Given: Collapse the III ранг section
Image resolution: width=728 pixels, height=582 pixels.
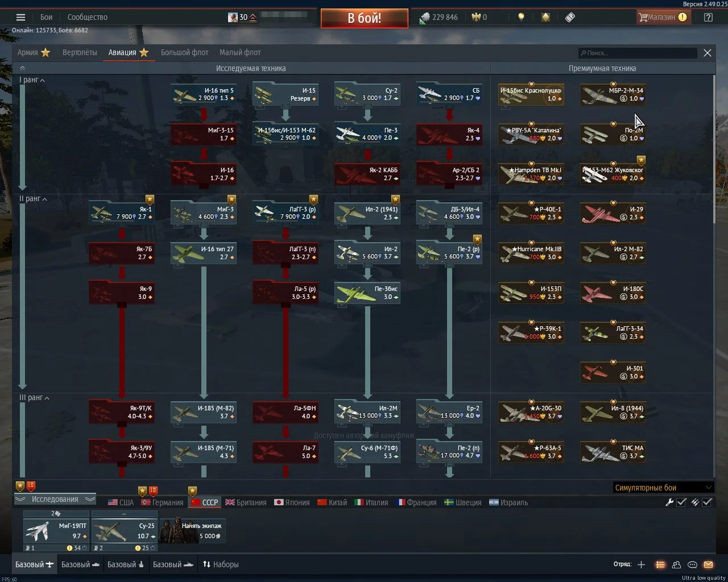Looking at the screenshot, I should pyautogui.click(x=35, y=398).
